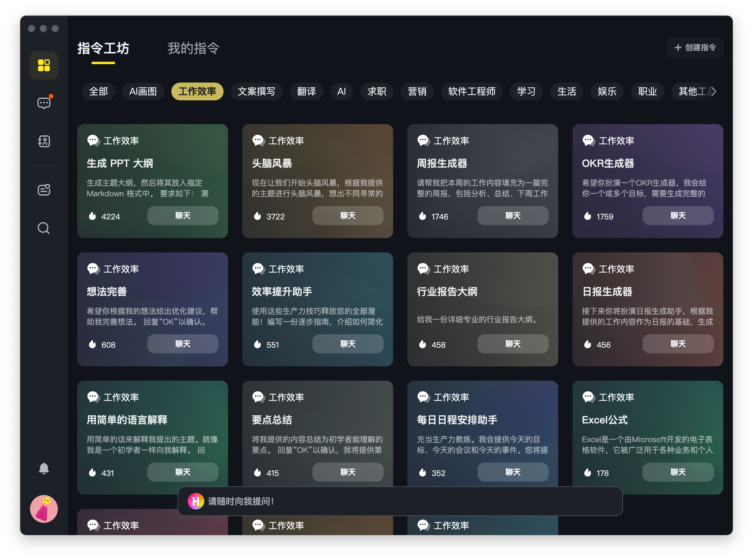Start 聊天 on the 周报生成器 card
The image size is (753, 560).
coord(512,216)
